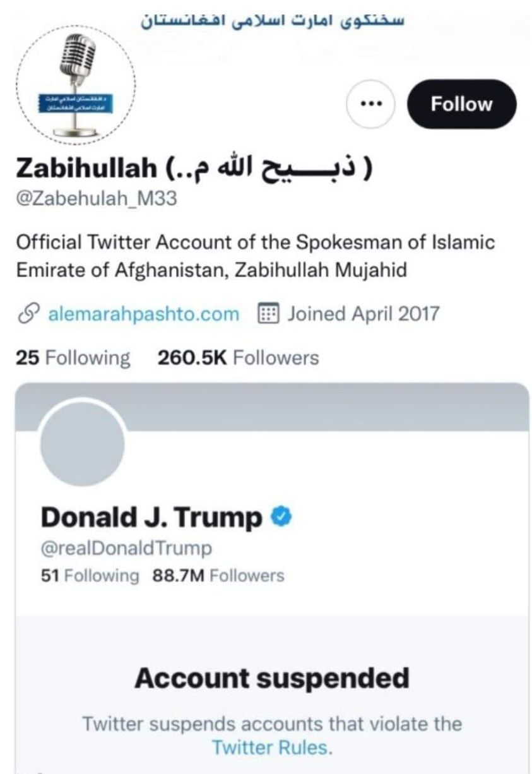Viewport: 532px width, 774px height.
Task: Open the Twitter Rules link
Action: 270,748
